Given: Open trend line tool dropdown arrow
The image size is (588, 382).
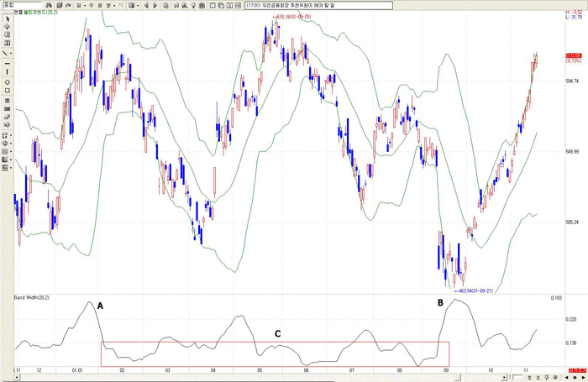Looking at the screenshot, I should coord(11,54).
